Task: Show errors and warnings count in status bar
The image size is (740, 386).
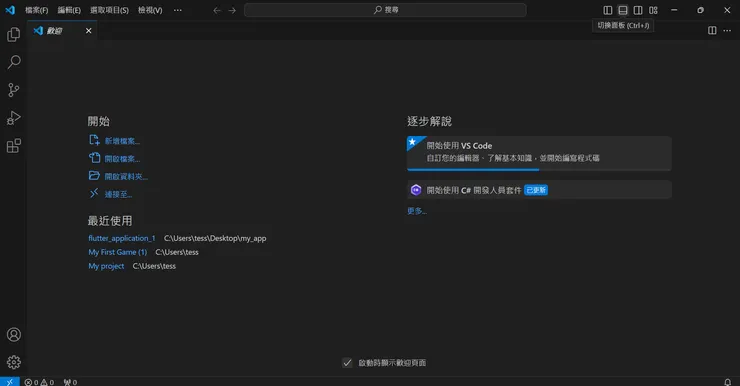Action: [x=39, y=382]
